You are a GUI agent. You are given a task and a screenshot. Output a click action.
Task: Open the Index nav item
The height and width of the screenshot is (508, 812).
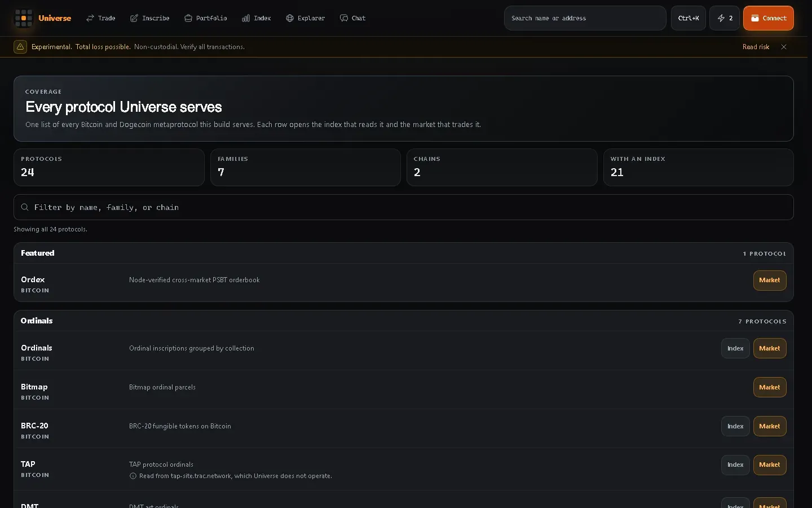257,18
